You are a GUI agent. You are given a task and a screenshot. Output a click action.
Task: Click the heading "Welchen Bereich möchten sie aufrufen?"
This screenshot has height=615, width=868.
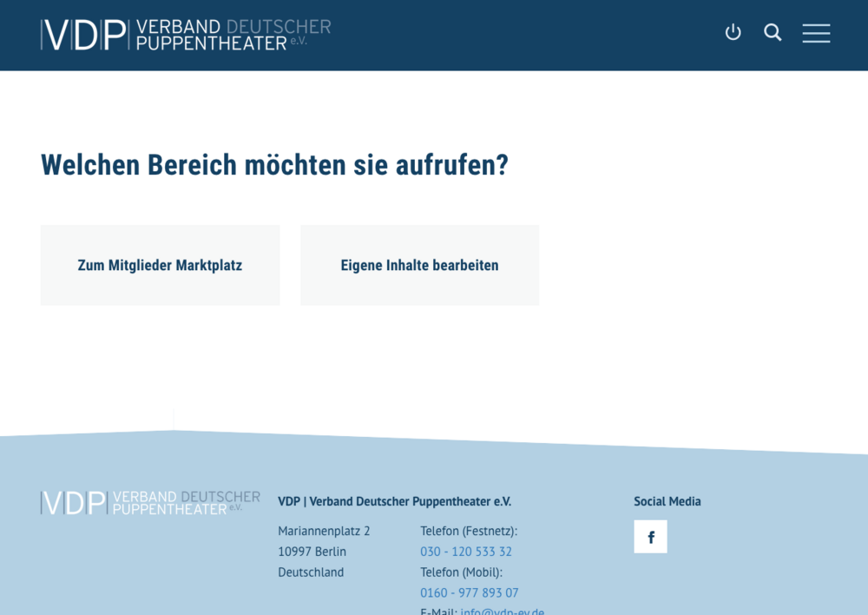click(274, 165)
